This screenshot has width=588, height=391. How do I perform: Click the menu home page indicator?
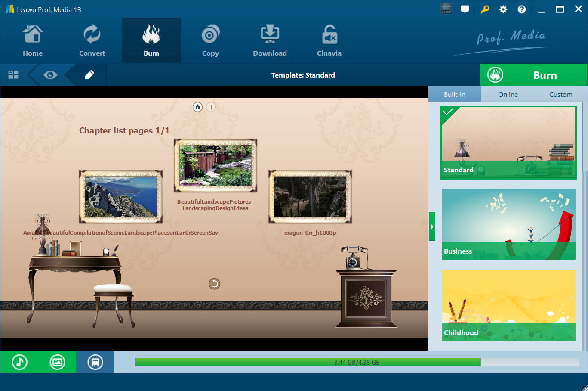point(197,107)
